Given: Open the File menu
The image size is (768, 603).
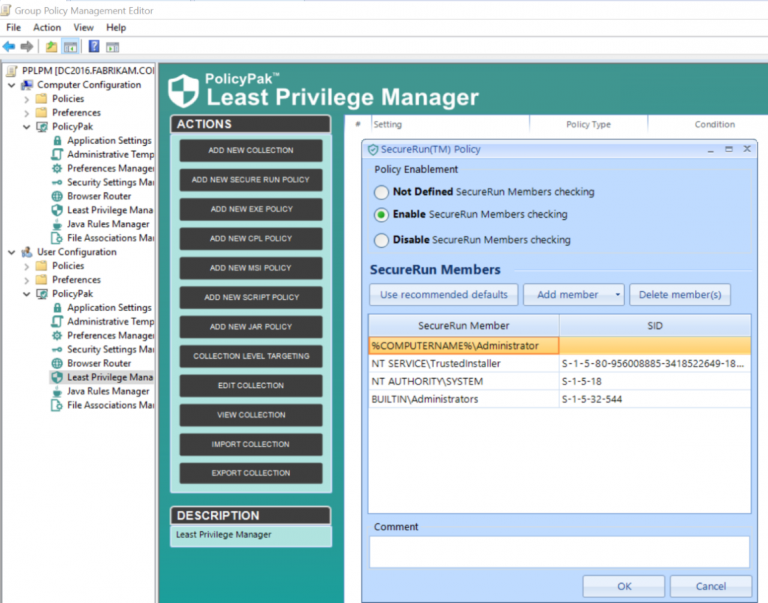Looking at the screenshot, I should click(x=13, y=27).
